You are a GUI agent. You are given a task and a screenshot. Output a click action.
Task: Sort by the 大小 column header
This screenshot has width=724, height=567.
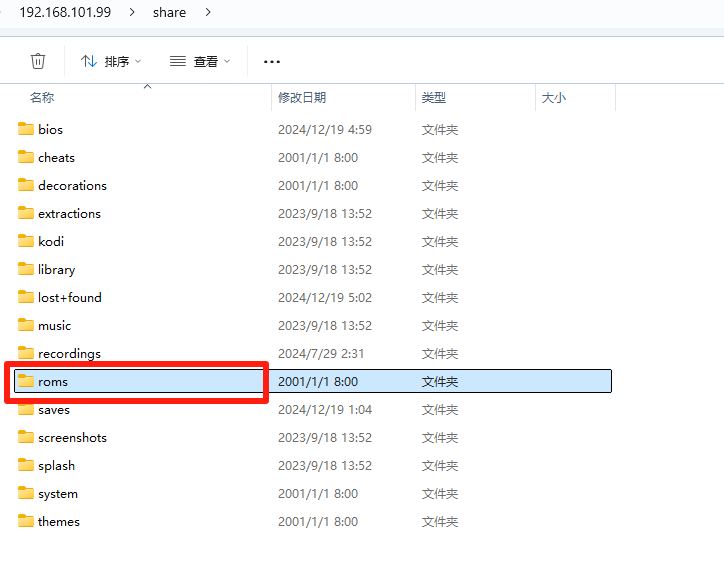coord(554,97)
